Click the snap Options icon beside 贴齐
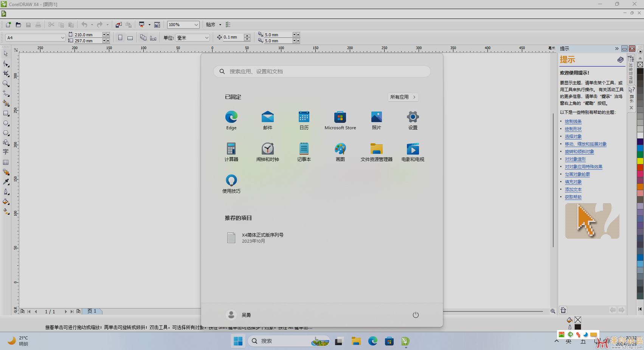The image size is (644, 350). pyautogui.click(x=228, y=25)
